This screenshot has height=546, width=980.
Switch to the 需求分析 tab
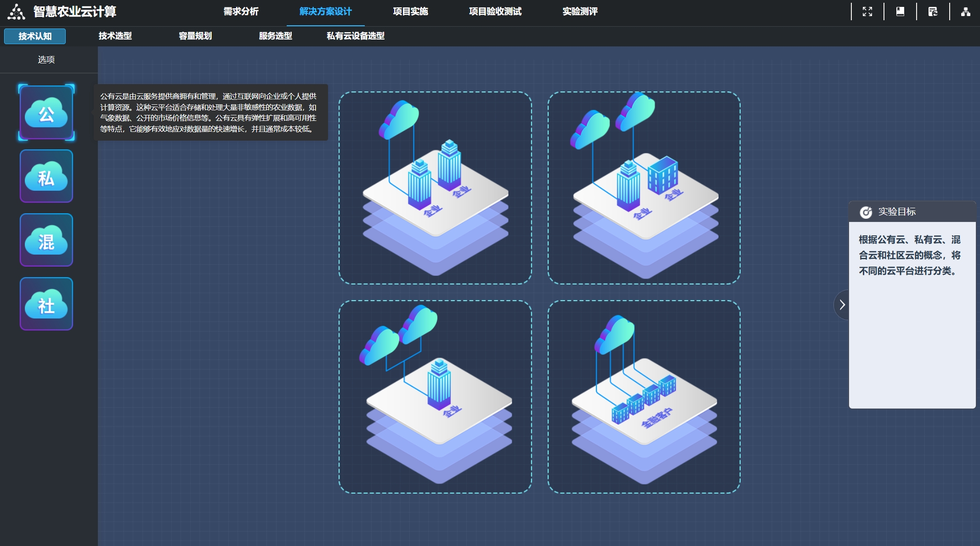(x=241, y=12)
